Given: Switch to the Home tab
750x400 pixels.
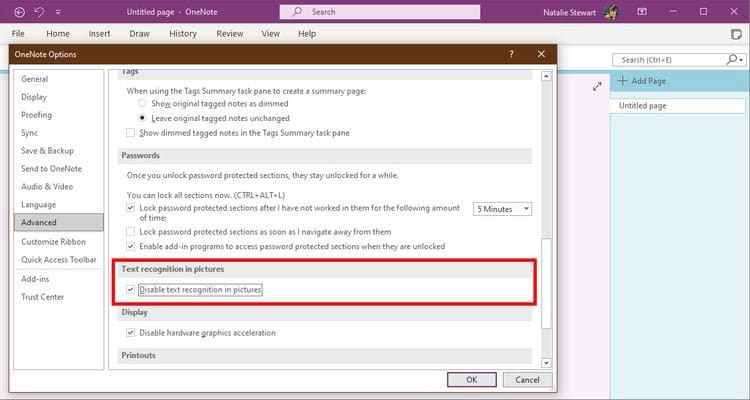Looking at the screenshot, I should (x=58, y=33).
